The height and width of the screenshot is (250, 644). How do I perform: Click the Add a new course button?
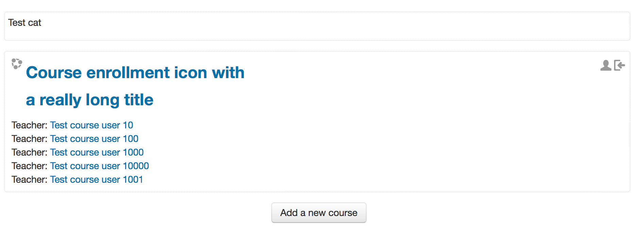coord(319,213)
